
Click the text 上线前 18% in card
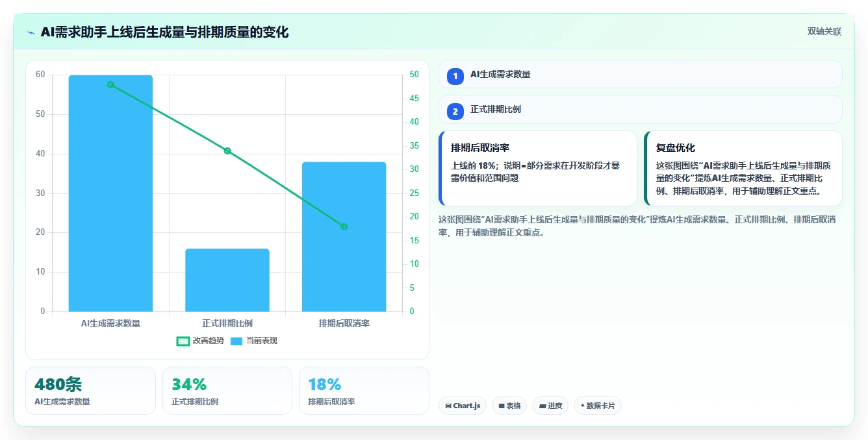pos(474,165)
